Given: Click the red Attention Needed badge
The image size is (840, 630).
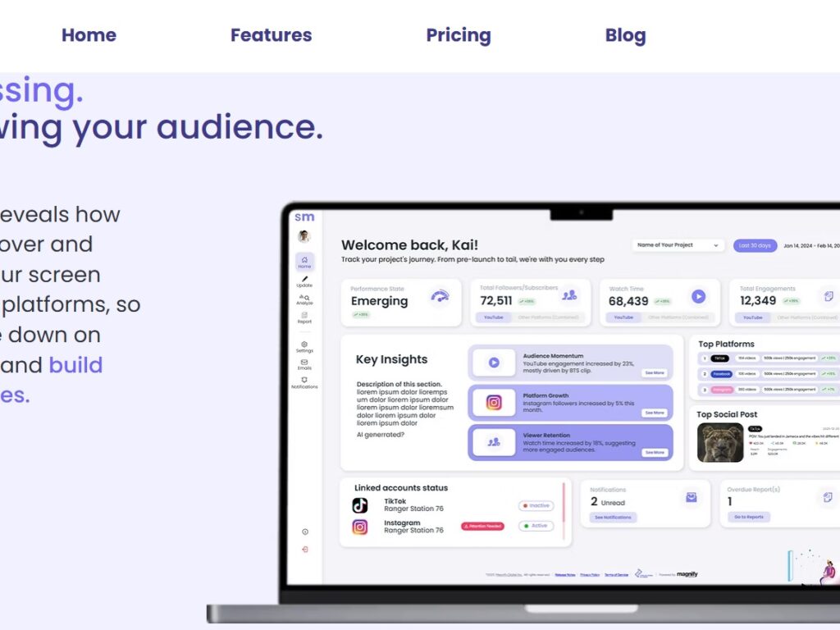Looking at the screenshot, I should point(482,526).
